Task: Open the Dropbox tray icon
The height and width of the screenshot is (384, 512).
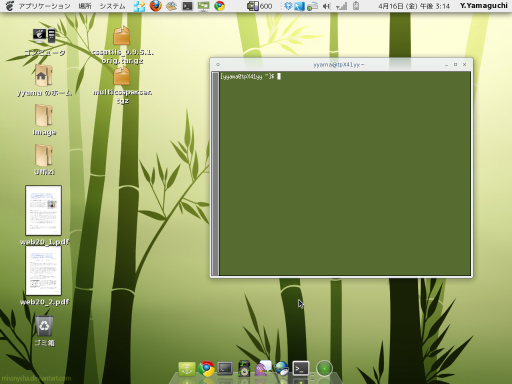Action: [x=288, y=6]
